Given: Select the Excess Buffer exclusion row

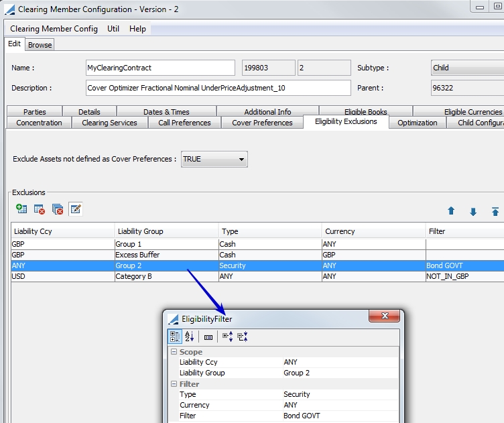Looking at the screenshot, I should [x=257, y=255].
